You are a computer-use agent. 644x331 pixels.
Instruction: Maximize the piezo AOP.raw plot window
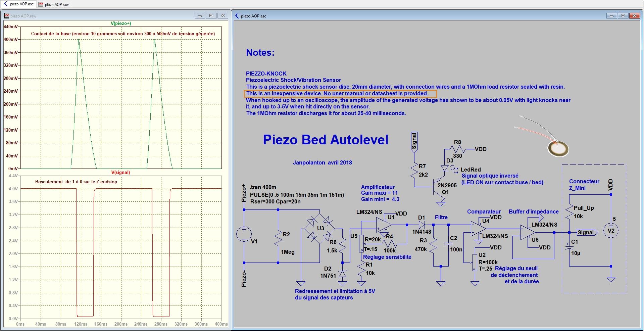coord(211,16)
